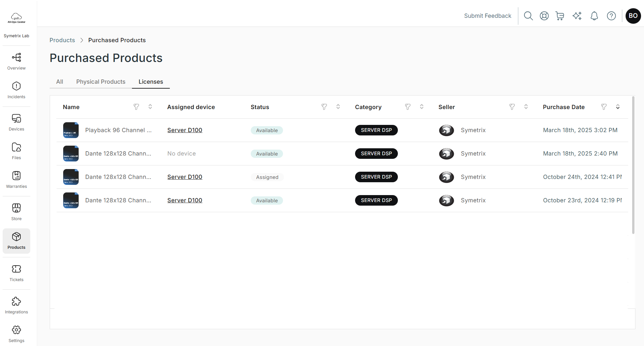Click the October 24th, 2024 purchase date
Viewport: 644px width, 346px height.
[582, 177]
